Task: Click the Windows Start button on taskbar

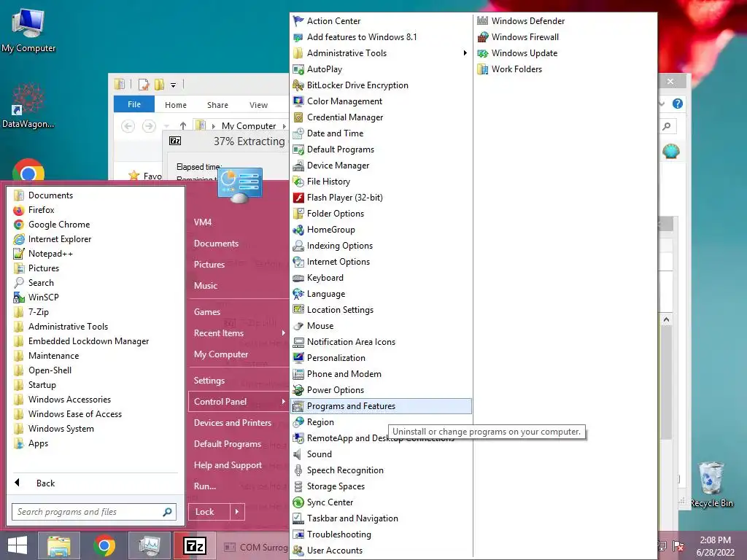Action: click(18, 545)
